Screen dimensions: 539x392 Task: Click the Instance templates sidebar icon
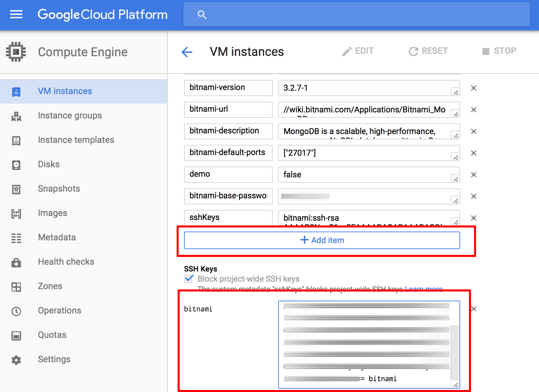[x=16, y=140]
